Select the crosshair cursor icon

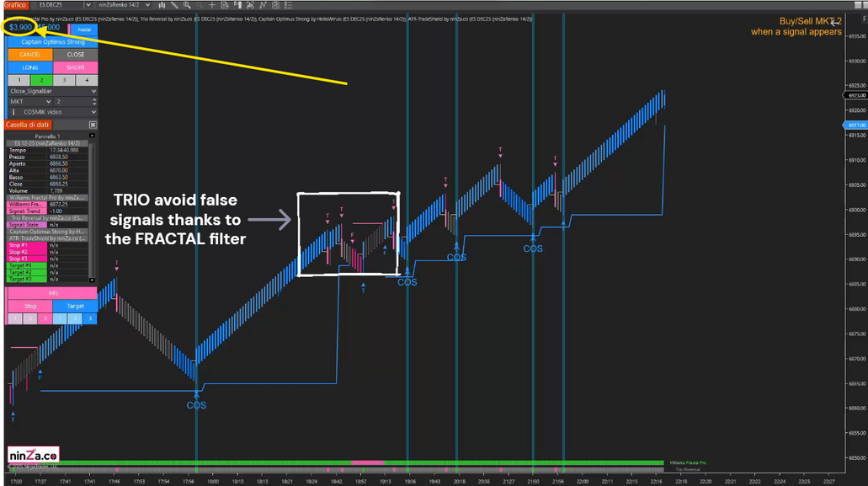[212, 5]
